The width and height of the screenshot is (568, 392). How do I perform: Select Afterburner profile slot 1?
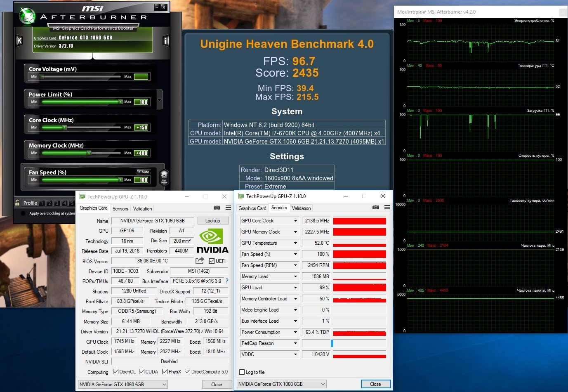42,203
